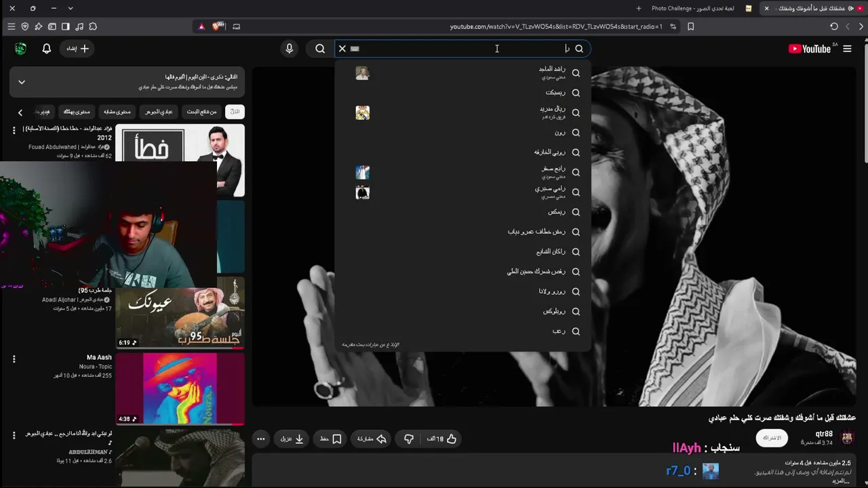The width and height of the screenshot is (868, 488).
Task: Open the account avatar menu
Action: [x=20, y=49]
